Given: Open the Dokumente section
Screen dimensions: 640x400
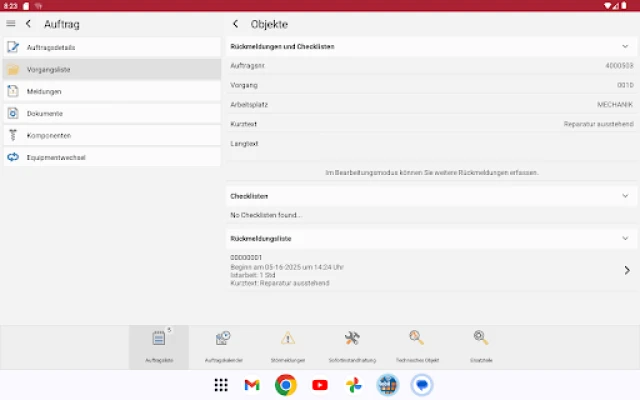Looking at the screenshot, I should point(110,113).
